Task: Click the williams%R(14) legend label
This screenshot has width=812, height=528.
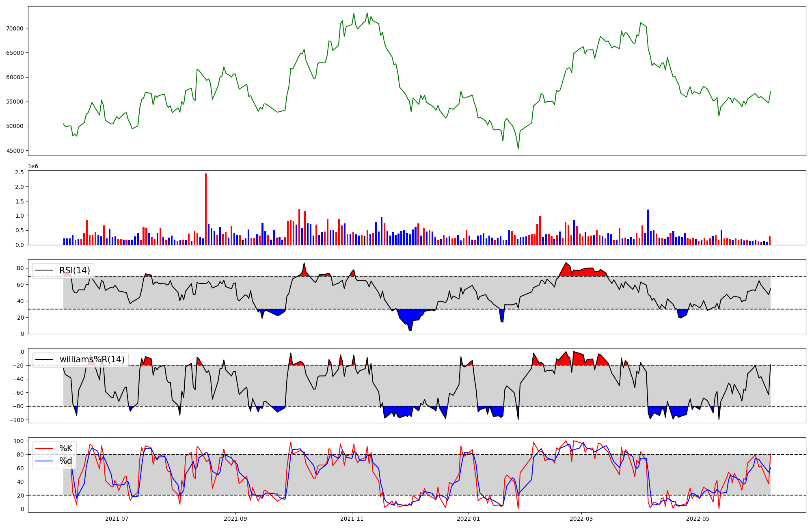Action: (92, 359)
